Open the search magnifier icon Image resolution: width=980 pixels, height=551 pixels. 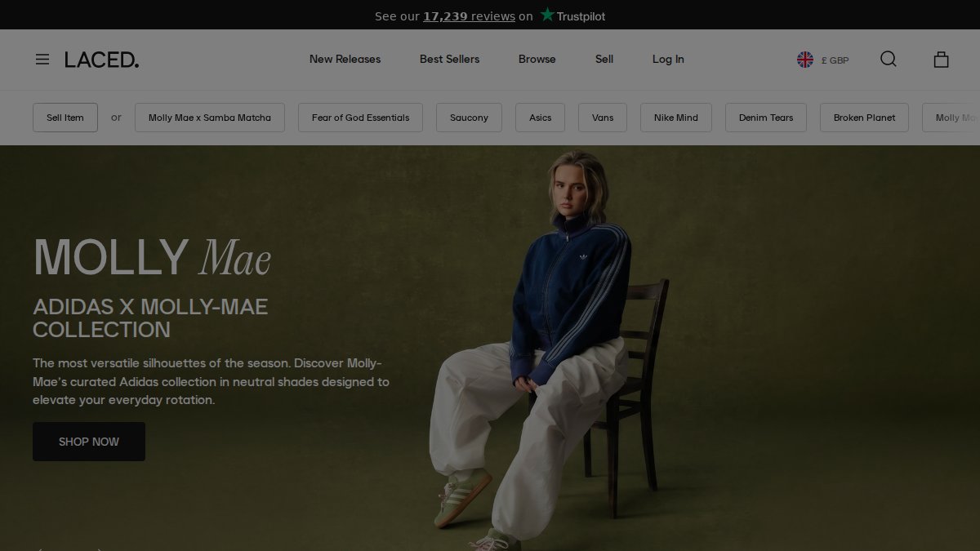click(889, 59)
